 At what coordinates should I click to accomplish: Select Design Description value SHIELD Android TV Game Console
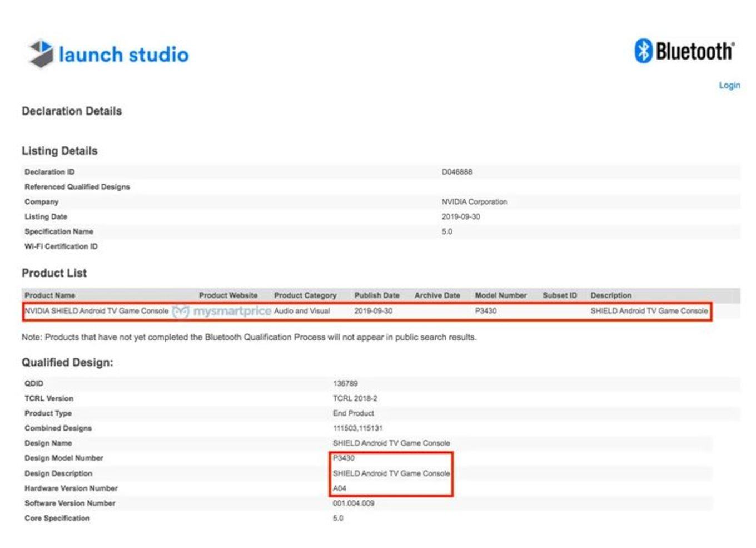coord(391,473)
